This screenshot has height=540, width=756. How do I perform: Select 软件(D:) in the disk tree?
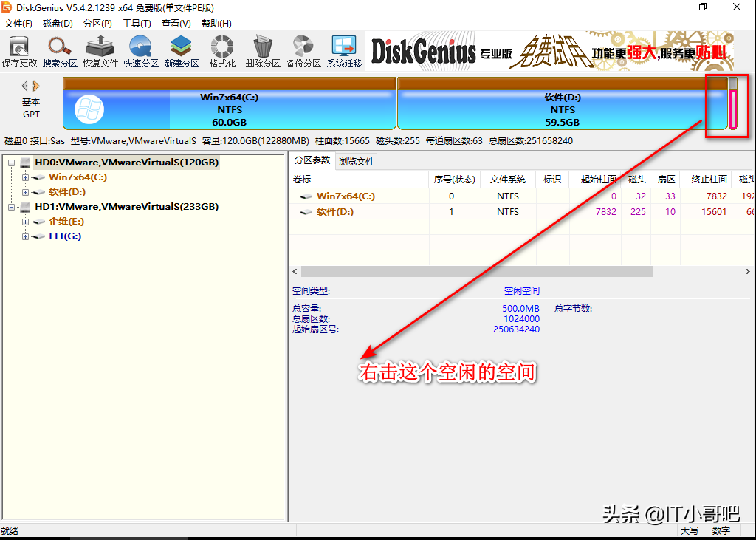click(67, 191)
